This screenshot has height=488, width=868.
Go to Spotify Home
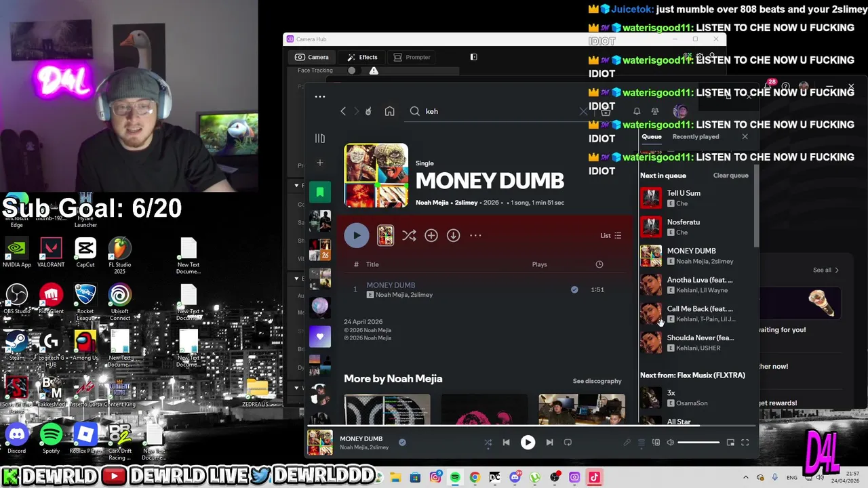389,111
